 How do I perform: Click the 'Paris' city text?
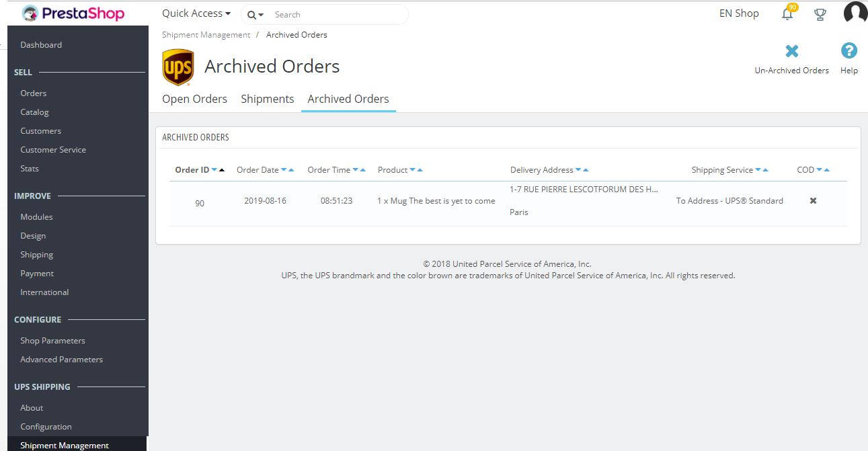click(519, 212)
